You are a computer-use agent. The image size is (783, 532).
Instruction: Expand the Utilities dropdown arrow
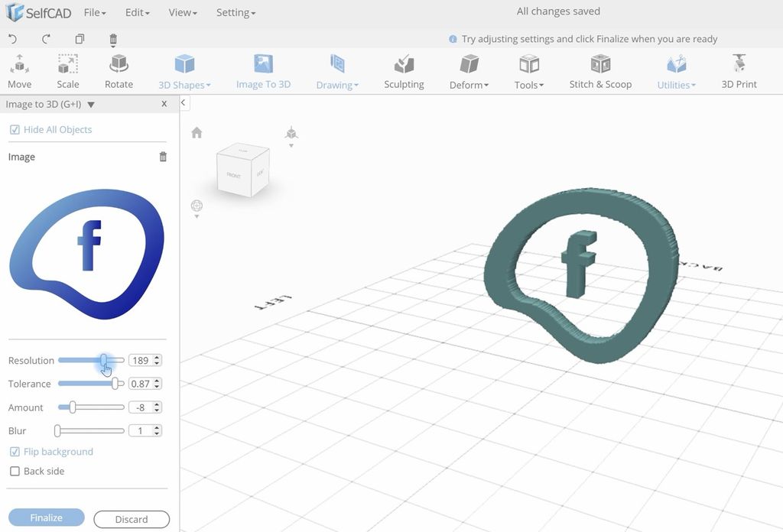pyautogui.click(x=693, y=86)
